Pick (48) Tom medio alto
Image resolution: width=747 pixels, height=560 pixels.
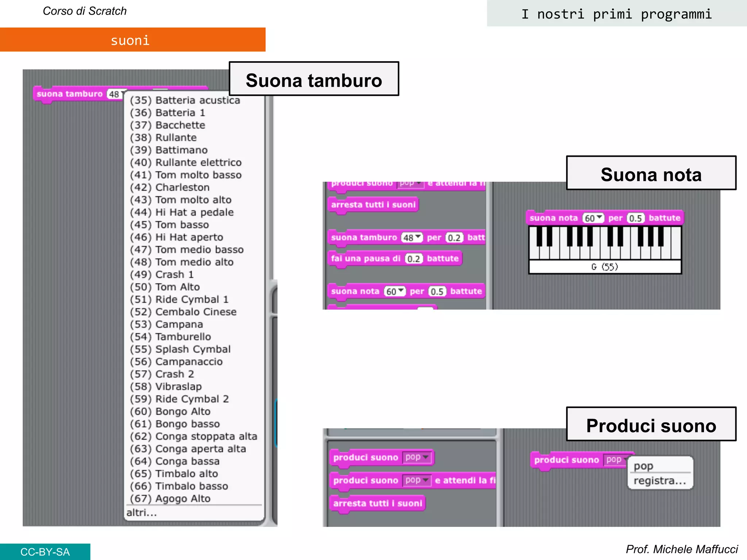[182, 262]
